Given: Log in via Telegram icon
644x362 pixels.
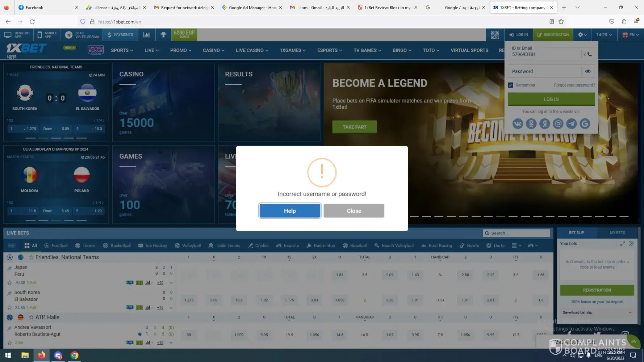Looking at the screenshot, I should [x=571, y=124].
